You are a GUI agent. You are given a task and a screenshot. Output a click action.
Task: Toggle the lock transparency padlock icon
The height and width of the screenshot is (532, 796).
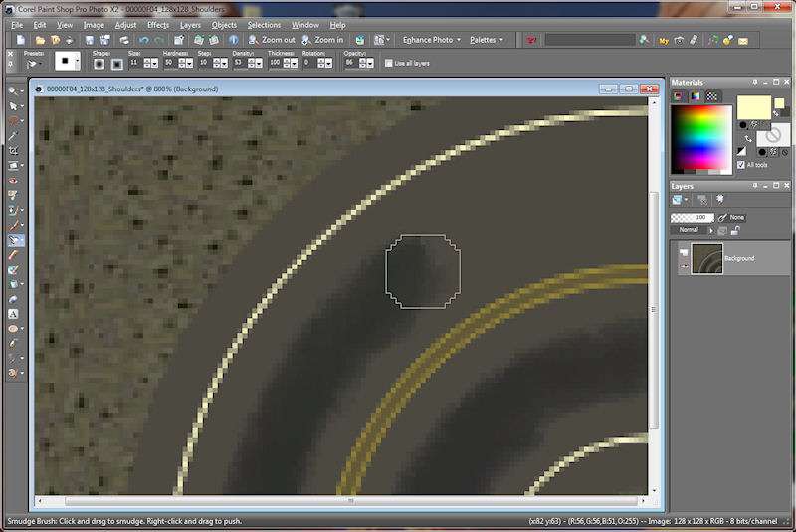click(x=734, y=231)
